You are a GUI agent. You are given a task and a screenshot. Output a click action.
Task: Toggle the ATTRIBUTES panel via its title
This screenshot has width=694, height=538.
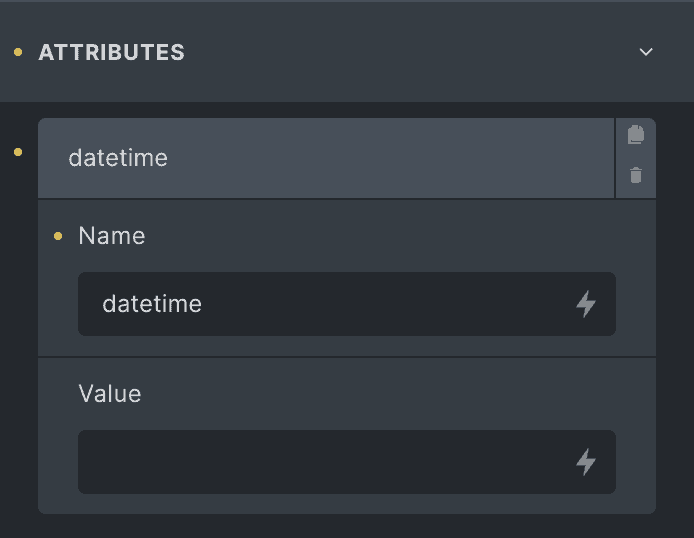tap(112, 52)
